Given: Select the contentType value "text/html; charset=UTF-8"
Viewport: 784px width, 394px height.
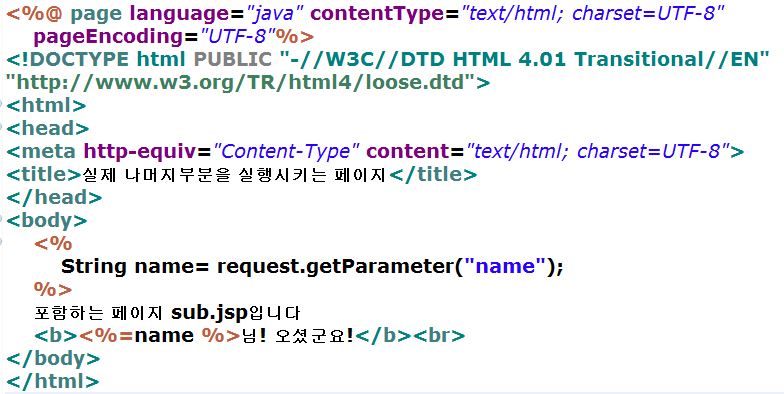Looking at the screenshot, I should 594,14.
